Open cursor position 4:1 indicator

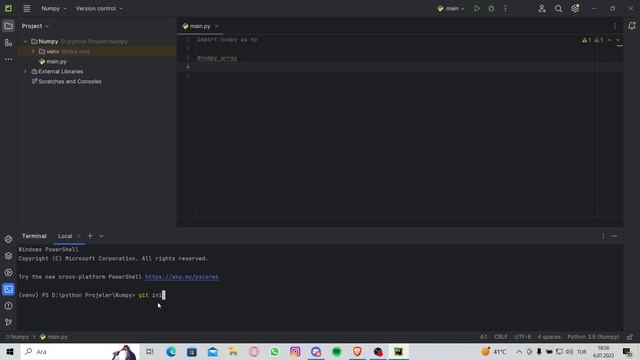tap(483, 337)
